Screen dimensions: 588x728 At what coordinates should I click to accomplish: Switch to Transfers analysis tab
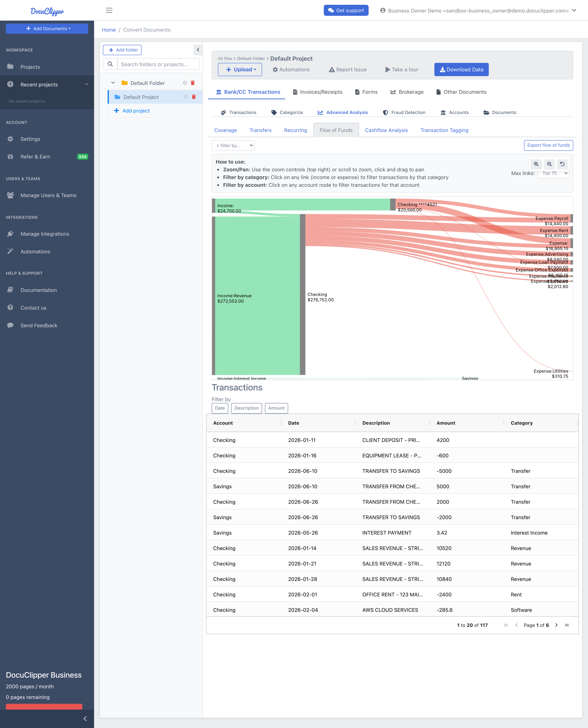(x=261, y=130)
